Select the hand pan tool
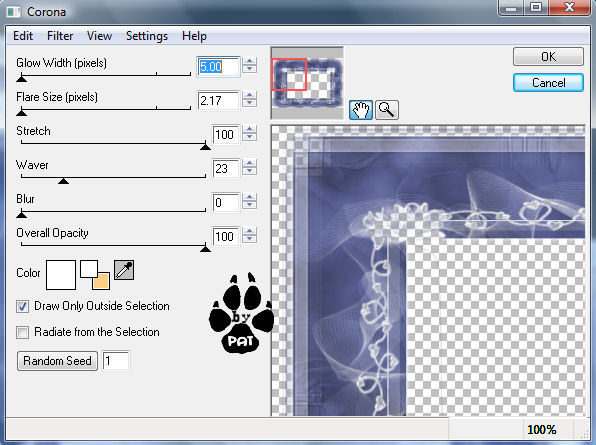Image resolution: width=596 pixels, height=445 pixels. [x=360, y=110]
